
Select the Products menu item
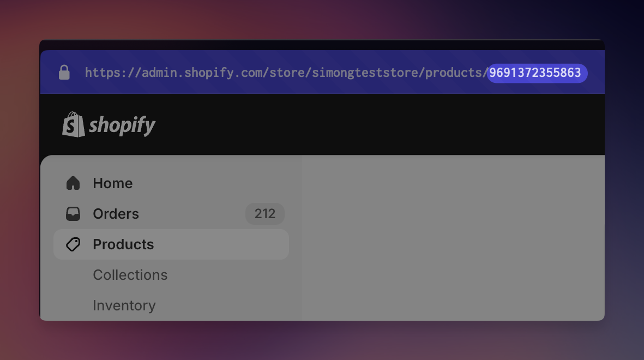coord(171,244)
